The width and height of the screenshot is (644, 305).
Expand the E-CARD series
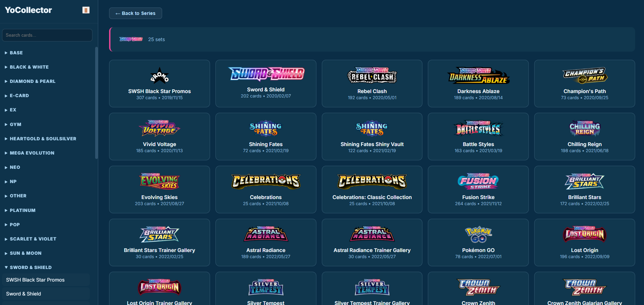tap(47, 95)
